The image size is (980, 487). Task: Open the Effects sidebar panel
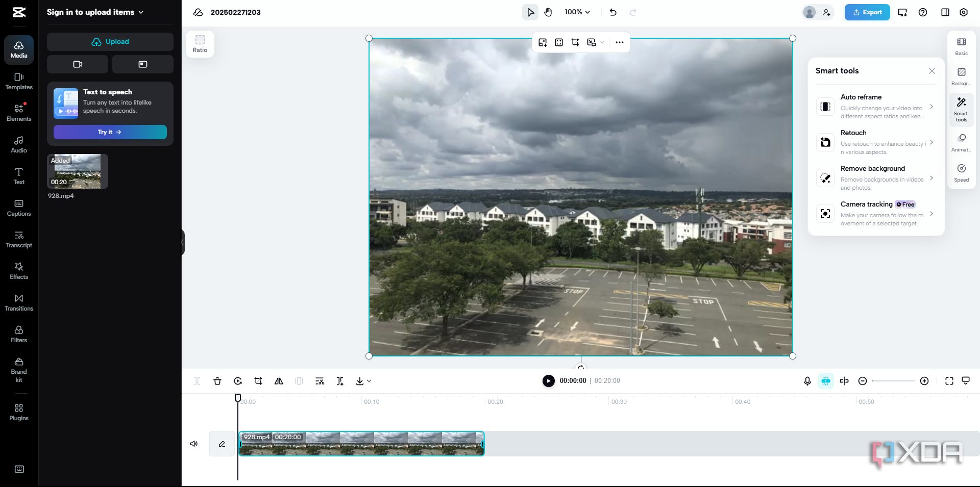pos(19,271)
